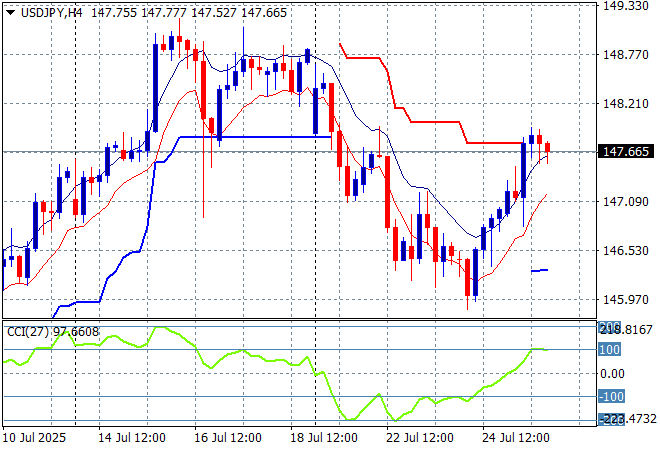Click the 10 Jul 2025 date label

coord(35,438)
